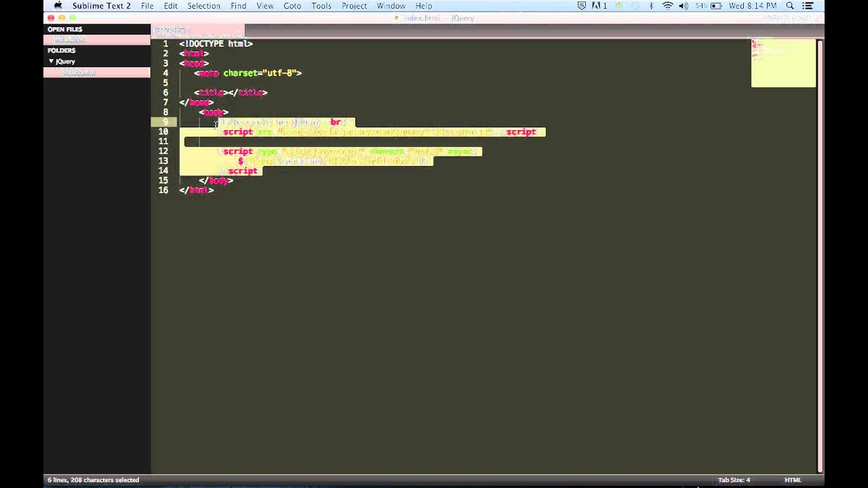868x488 pixels.
Task: Close the Sublime Text window using the red button
Action: tap(51, 18)
